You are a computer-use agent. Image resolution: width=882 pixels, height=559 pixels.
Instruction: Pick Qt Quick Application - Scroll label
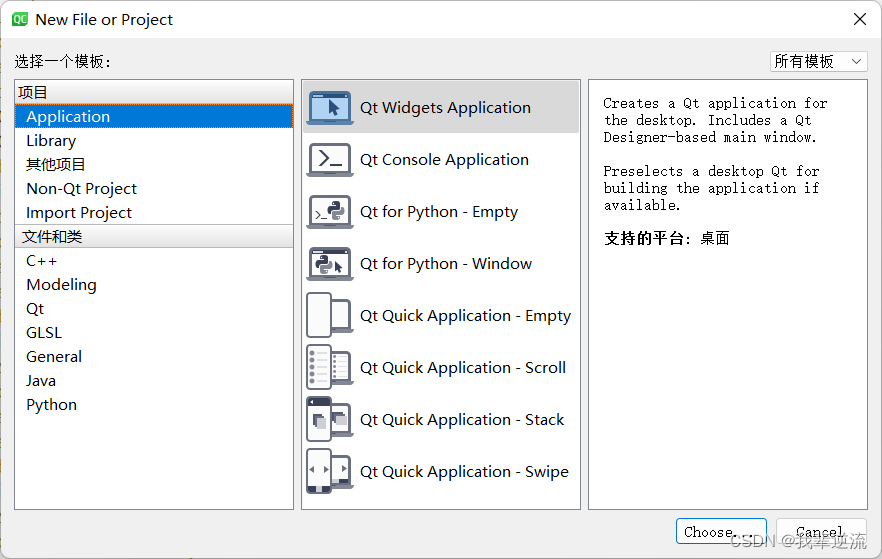point(462,368)
